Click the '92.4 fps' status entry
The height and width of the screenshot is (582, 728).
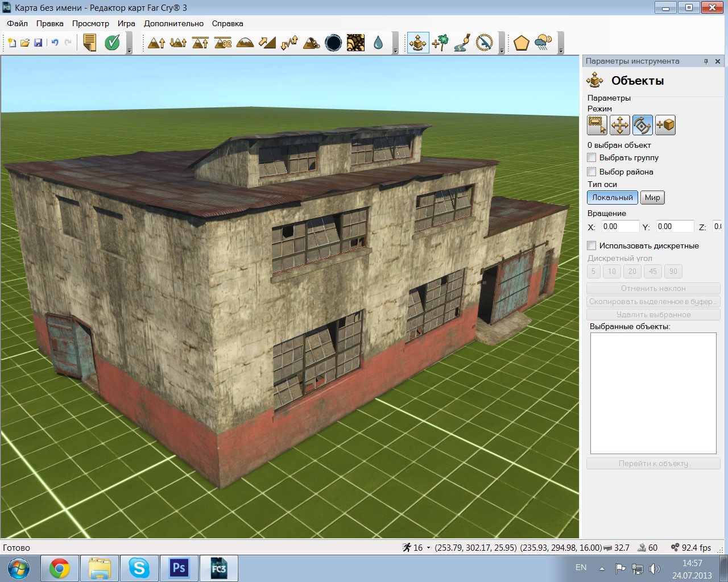tap(691, 548)
